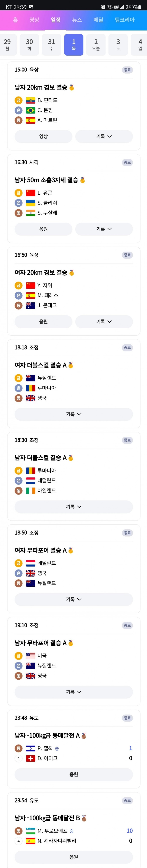This screenshot has width=147, height=868.
Task: Expand 기록 for 남자 20km 경보 결승
Action: point(104,136)
